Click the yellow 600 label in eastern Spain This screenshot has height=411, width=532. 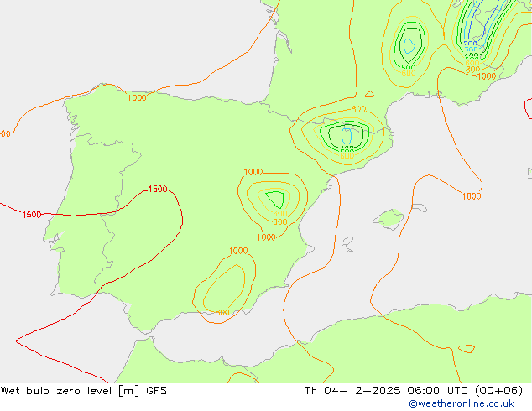coord(280,214)
